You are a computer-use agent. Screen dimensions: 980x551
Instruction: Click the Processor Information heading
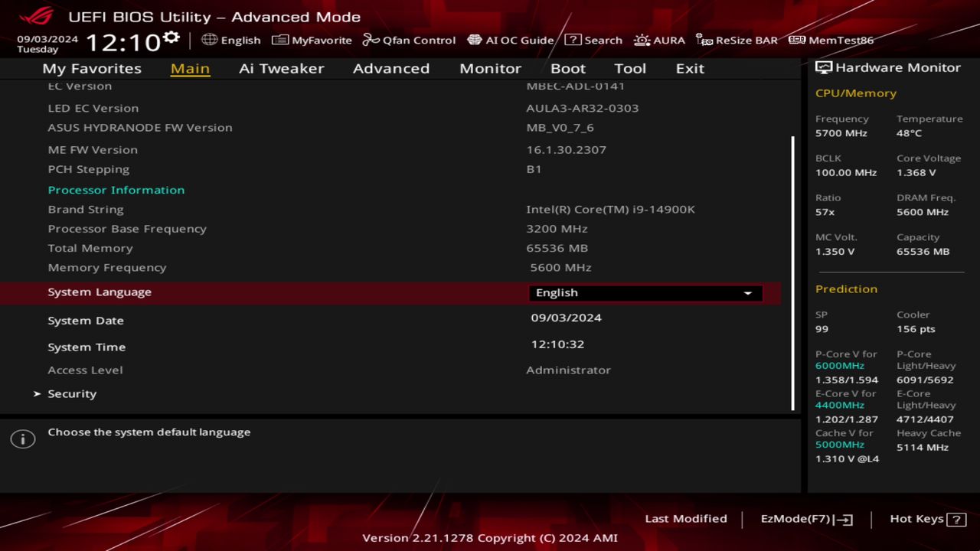tap(116, 190)
